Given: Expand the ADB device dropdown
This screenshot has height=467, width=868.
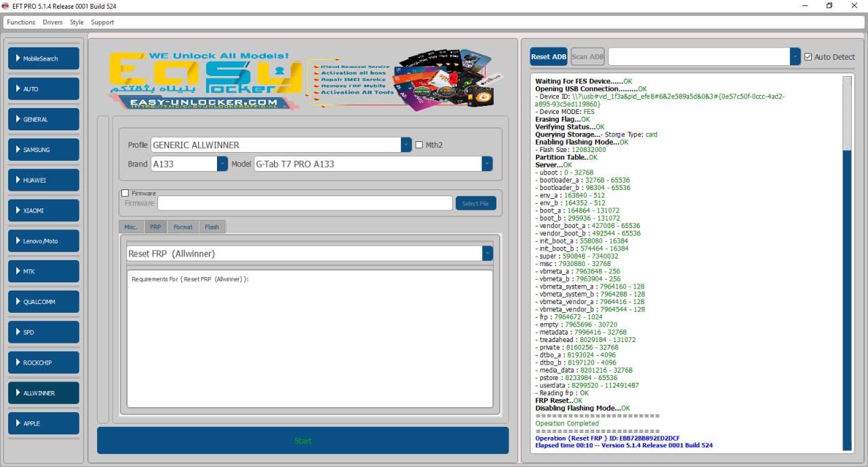Looking at the screenshot, I should tap(795, 57).
